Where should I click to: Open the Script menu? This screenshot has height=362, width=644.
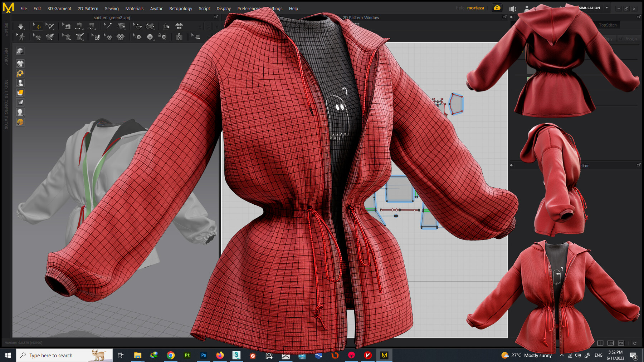(x=204, y=9)
